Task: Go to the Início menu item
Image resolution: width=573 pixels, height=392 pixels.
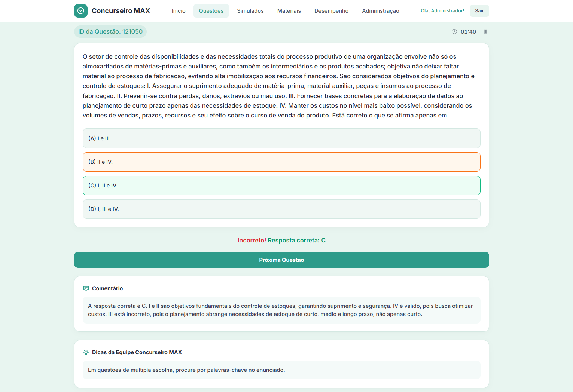Action: coord(179,11)
